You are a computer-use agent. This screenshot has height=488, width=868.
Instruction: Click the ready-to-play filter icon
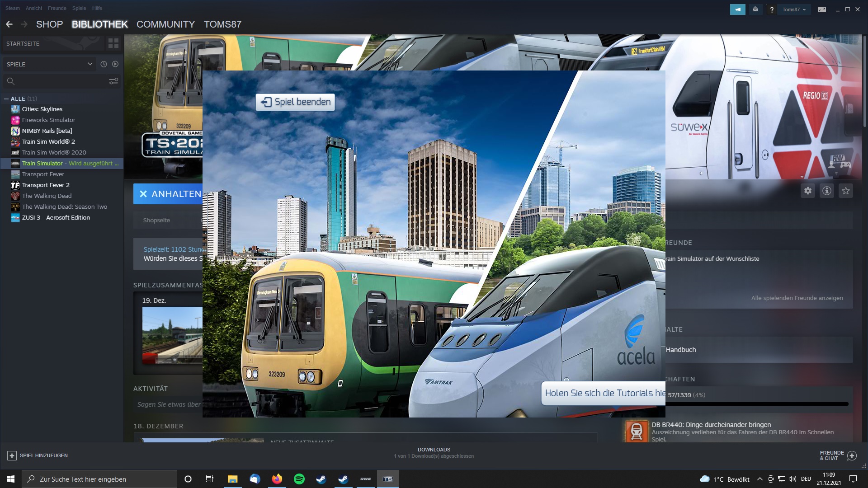(115, 64)
